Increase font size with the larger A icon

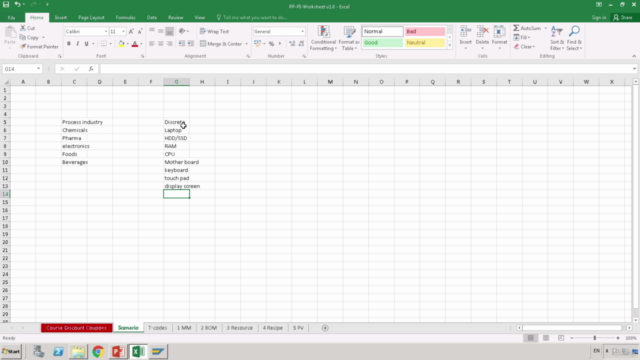pos(131,31)
